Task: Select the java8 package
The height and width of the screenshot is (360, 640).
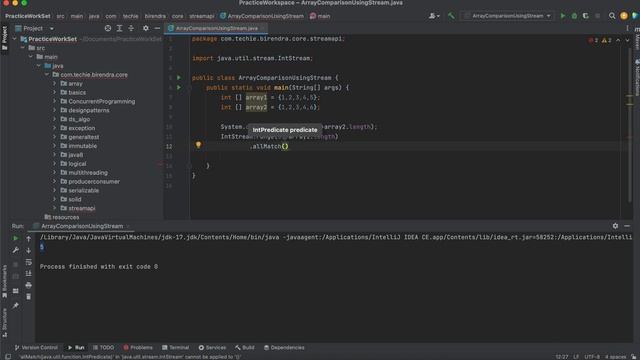Action: (76, 155)
